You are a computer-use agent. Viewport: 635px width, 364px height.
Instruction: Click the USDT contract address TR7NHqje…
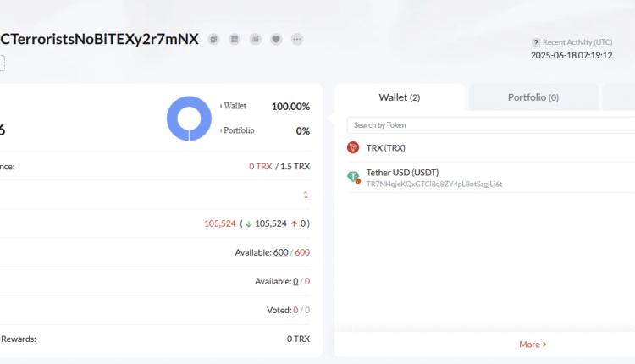point(434,184)
